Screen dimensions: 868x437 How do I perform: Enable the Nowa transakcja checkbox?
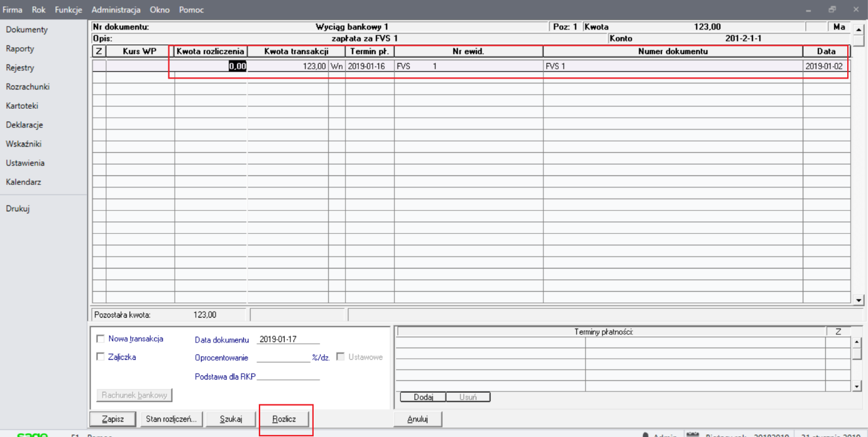(x=100, y=338)
